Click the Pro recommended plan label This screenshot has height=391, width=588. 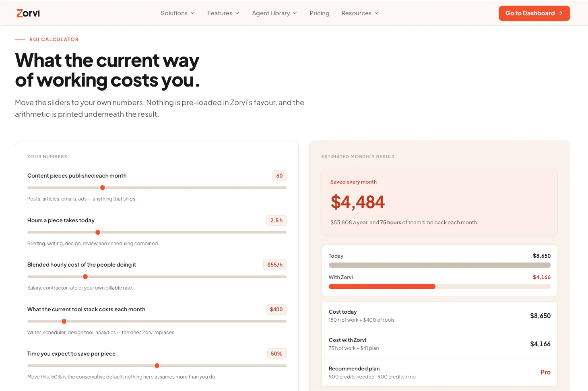point(545,372)
